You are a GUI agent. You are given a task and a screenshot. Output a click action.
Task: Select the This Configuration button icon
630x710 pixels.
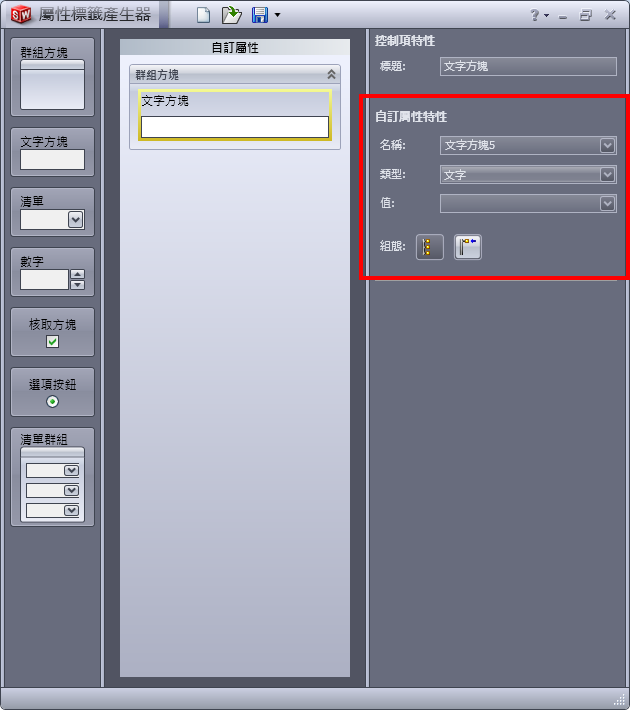pos(429,247)
